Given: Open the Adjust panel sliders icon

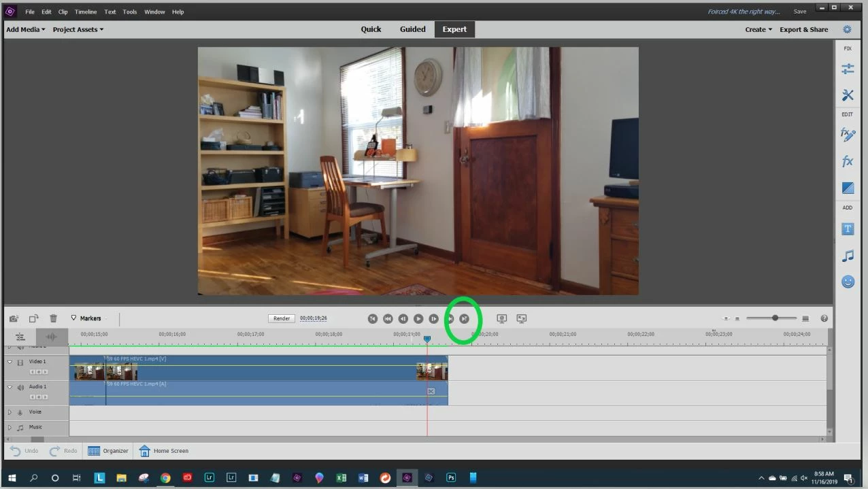Looking at the screenshot, I should (848, 69).
